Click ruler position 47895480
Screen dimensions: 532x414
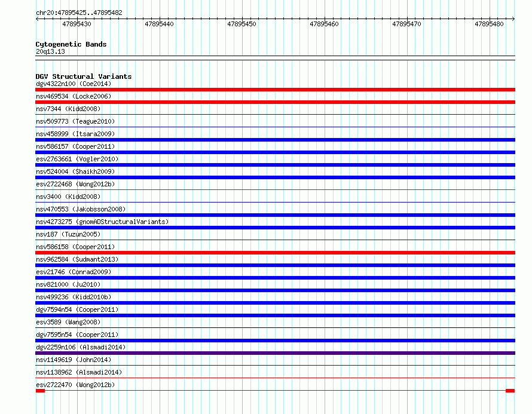click(x=489, y=24)
